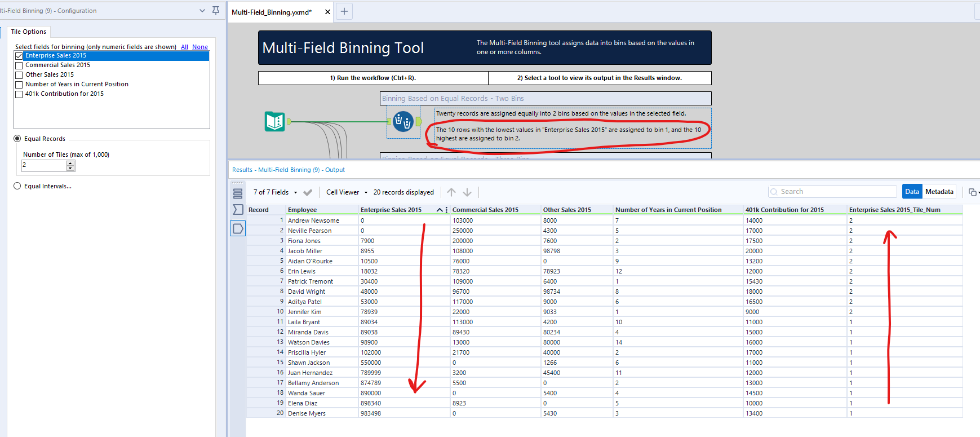Close the Multi-Field_Binning.yxmd tab
Viewport: 980px width, 437px height.
tap(327, 12)
